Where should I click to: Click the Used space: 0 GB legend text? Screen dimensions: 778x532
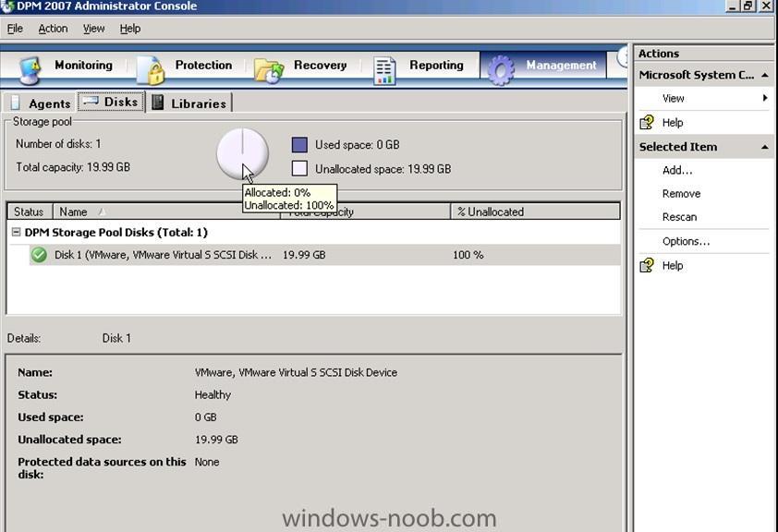357,145
